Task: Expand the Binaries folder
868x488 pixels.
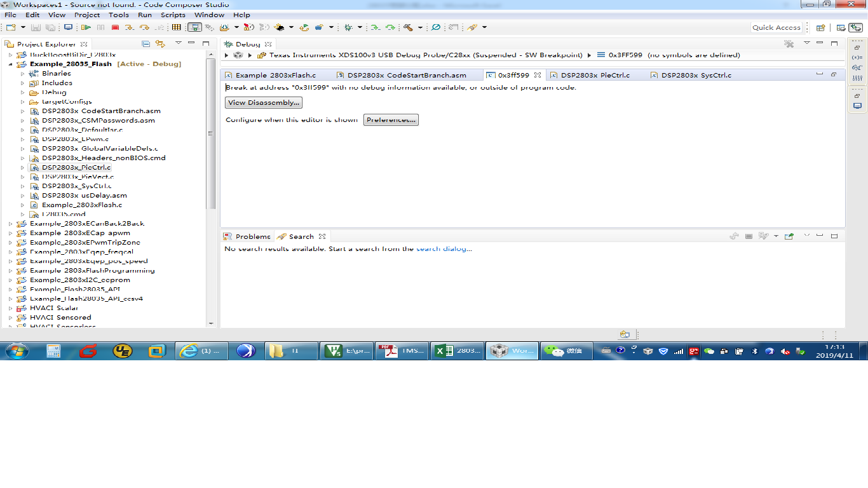Action: click(23, 74)
